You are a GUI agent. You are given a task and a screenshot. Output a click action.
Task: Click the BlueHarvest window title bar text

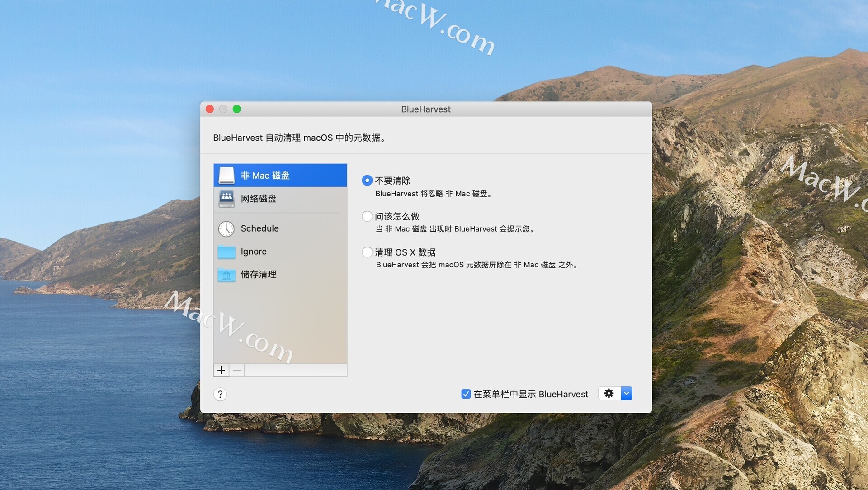[426, 109]
